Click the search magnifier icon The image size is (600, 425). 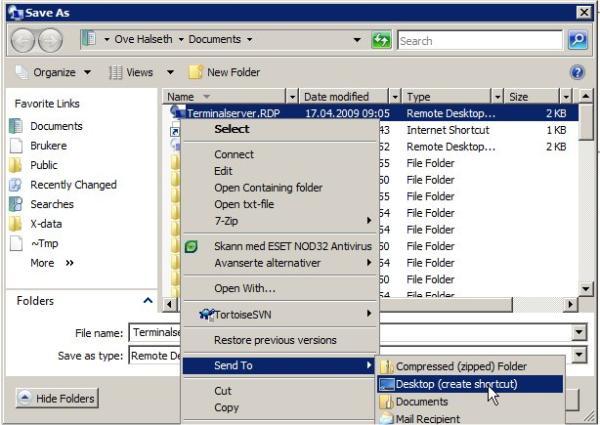[578, 40]
